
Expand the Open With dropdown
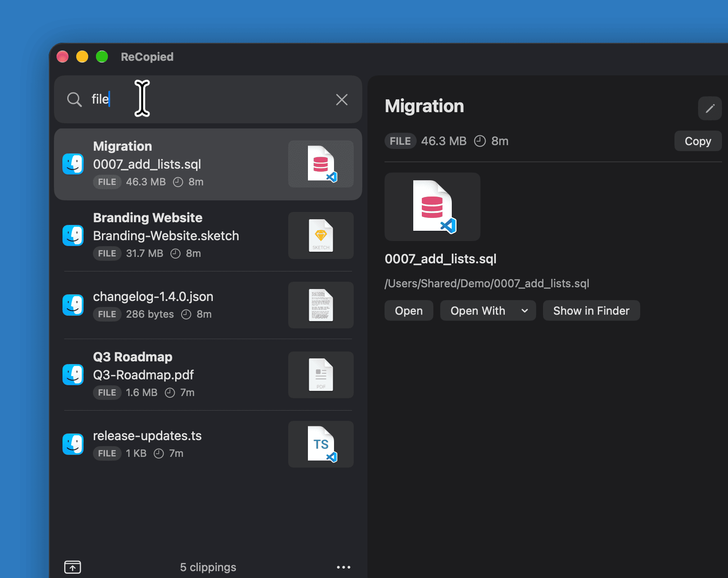tap(488, 310)
